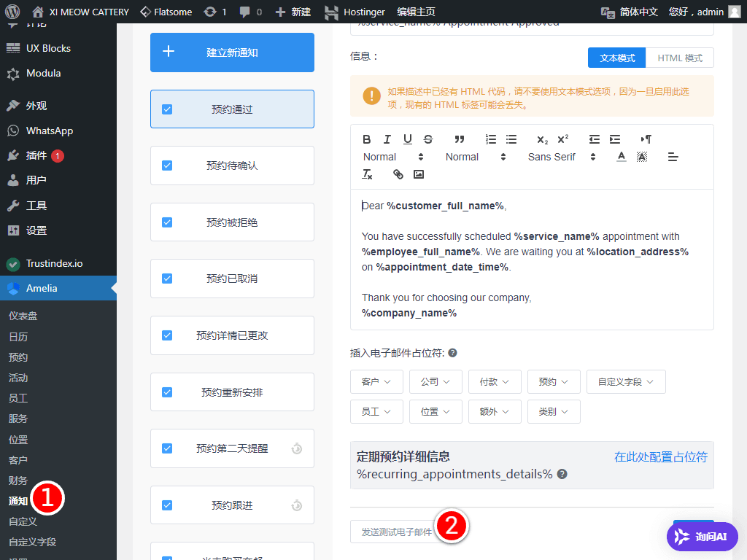Viewport: 747px width, 560px height.
Task: Click the insert link icon
Action: (x=398, y=174)
